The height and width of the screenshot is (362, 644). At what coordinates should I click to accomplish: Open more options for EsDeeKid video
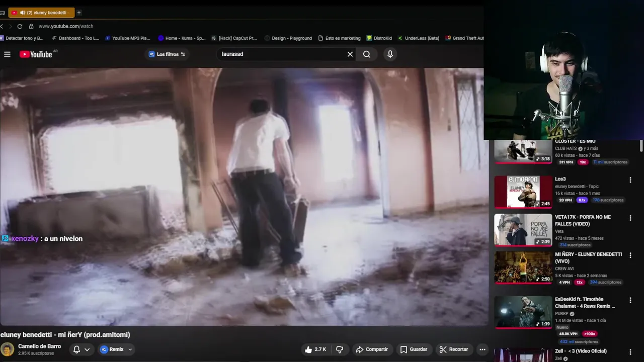630,300
